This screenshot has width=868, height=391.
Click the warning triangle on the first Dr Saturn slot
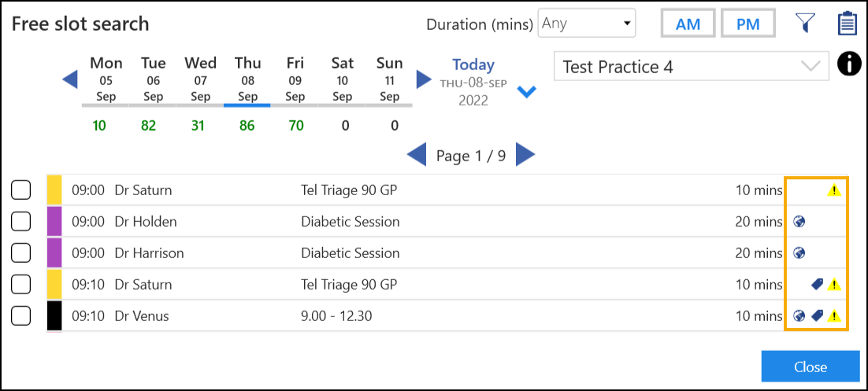click(834, 190)
